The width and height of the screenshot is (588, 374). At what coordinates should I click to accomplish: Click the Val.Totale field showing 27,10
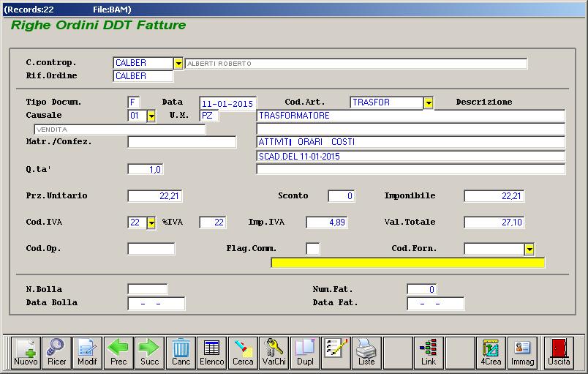[x=494, y=222]
